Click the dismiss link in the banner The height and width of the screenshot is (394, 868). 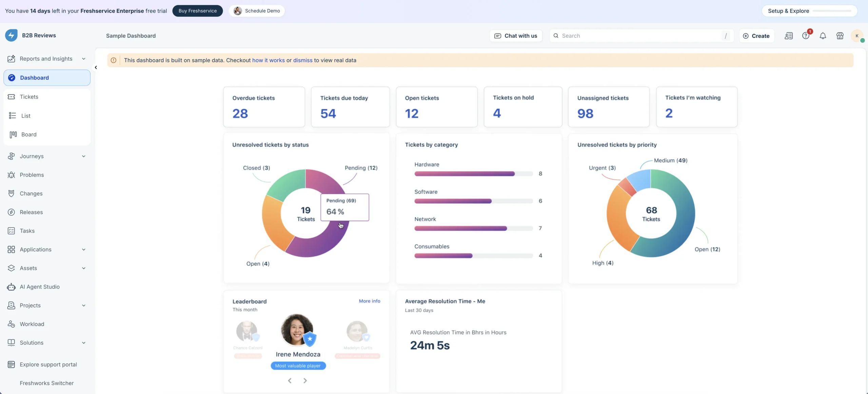click(303, 60)
